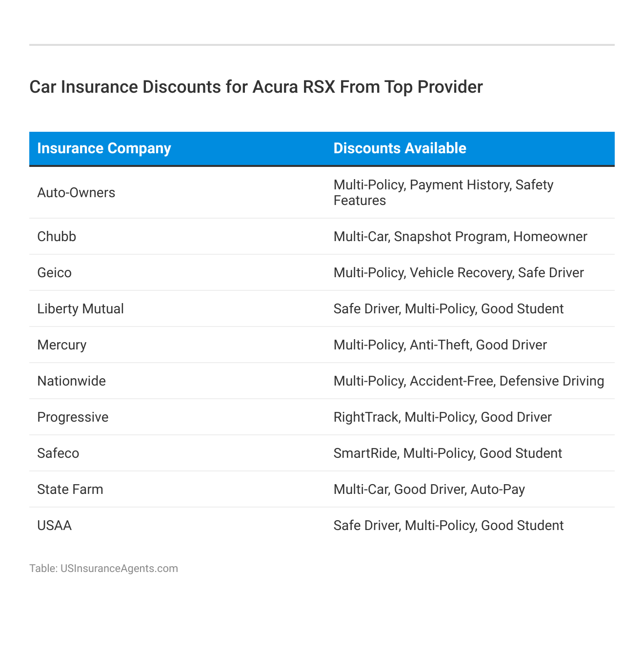Click the Discounts Available column header
This screenshot has width=644, height=653.
click(400, 148)
